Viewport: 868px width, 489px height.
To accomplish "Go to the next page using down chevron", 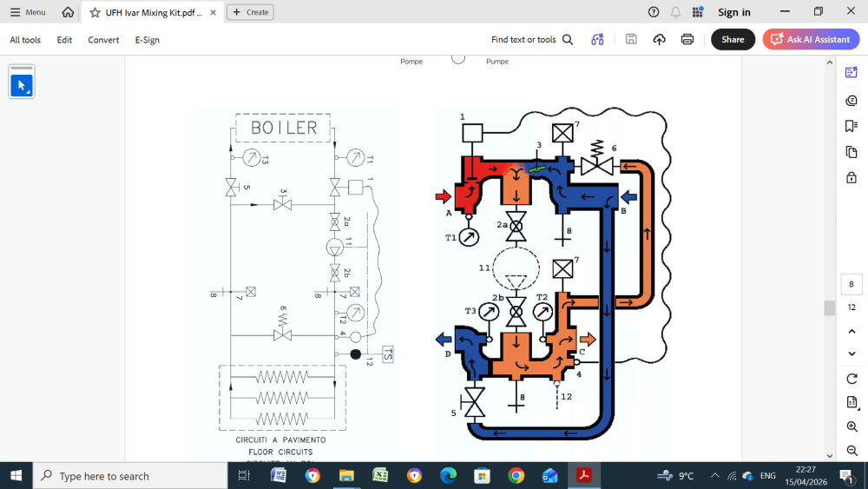I will [852, 354].
